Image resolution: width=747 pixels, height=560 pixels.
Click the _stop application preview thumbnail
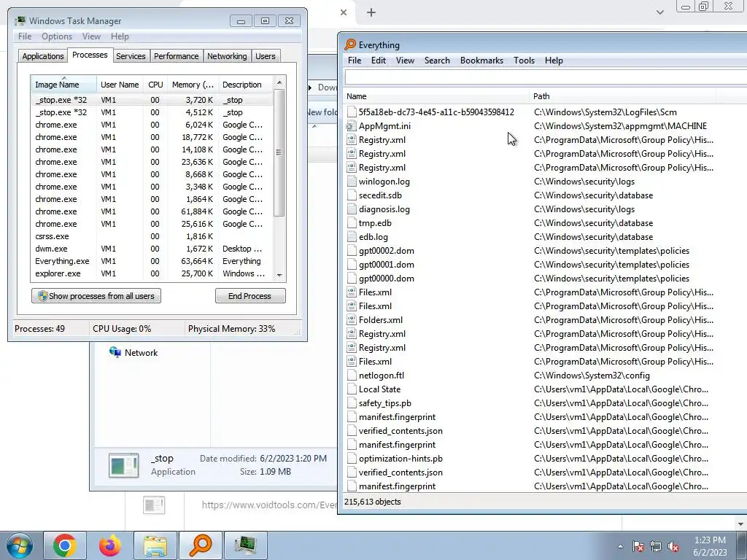[x=124, y=465]
